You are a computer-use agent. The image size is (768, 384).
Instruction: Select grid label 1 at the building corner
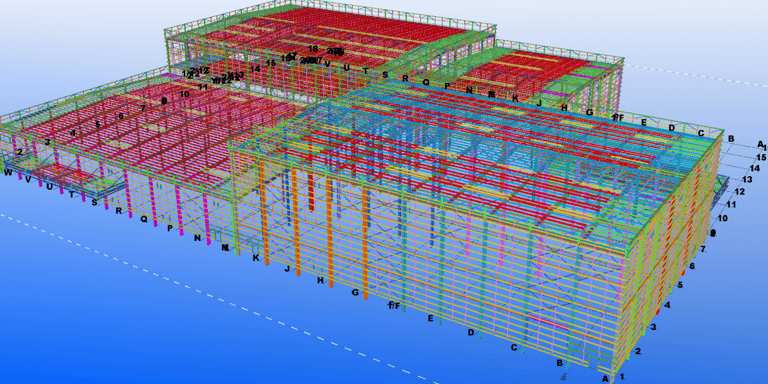[622, 377]
